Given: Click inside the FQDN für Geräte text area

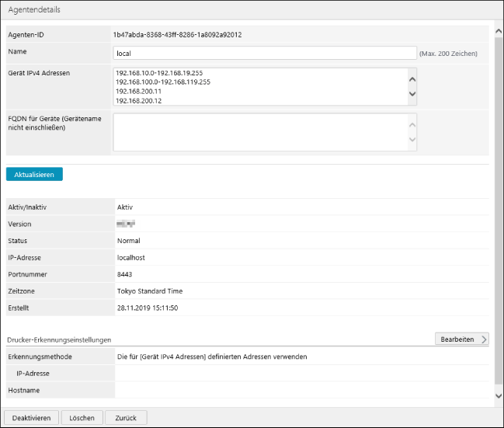Looking at the screenshot, I should [259, 133].
